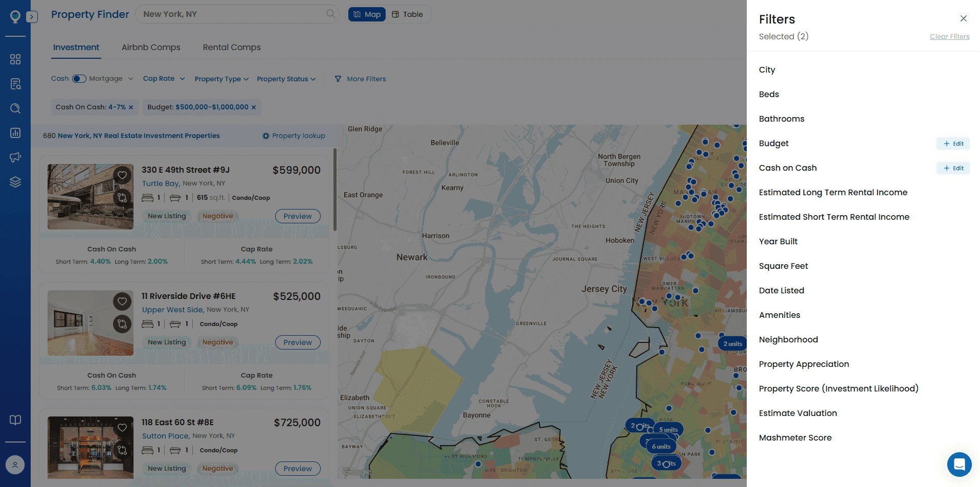Favorite the 330 E 49th Street listing
This screenshot has width=980, height=487.
click(x=122, y=175)
